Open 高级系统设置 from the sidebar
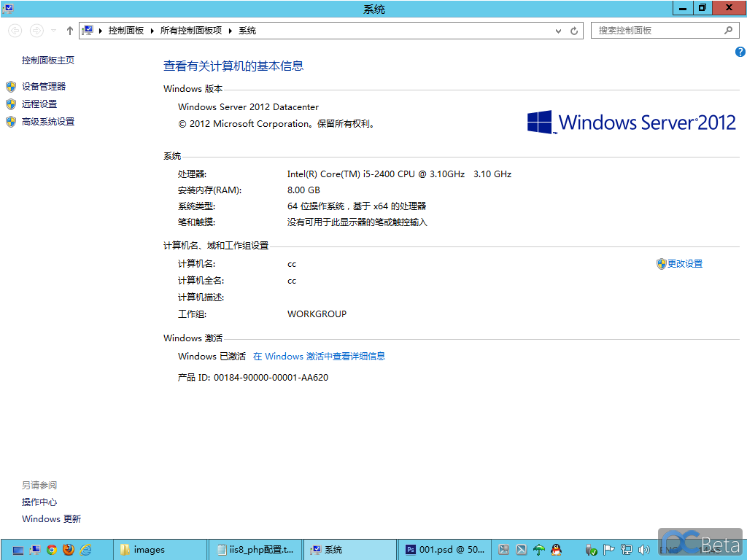 pyautogui.click(x=48, y=122)
